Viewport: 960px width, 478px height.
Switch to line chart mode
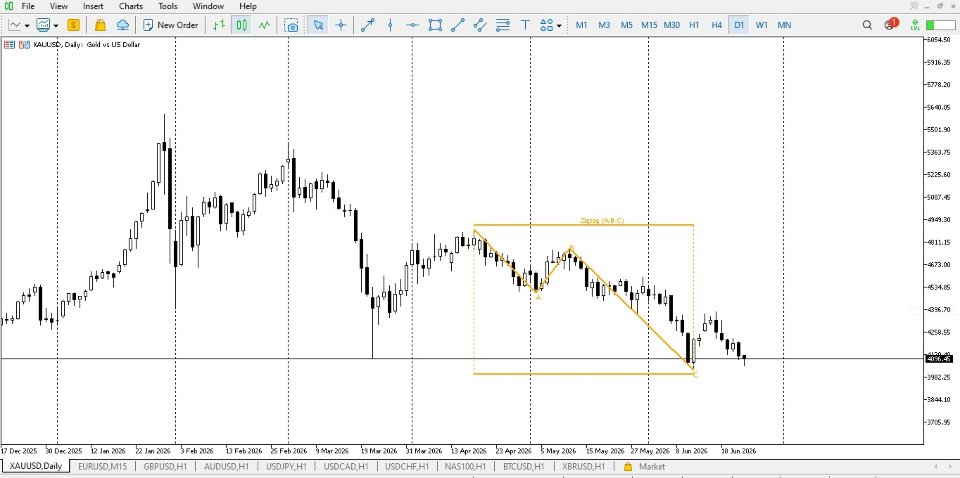coord(264,25)
